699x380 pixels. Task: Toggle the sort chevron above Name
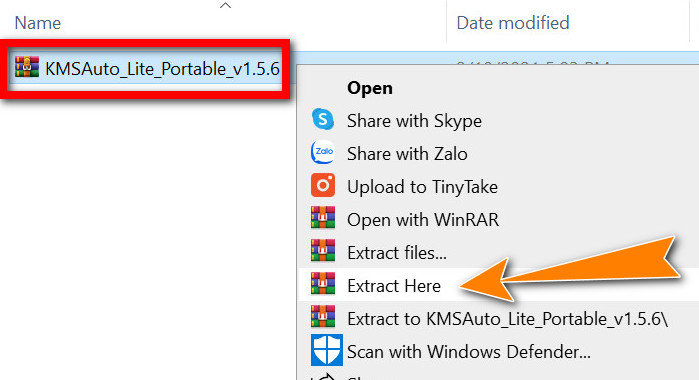coord(226,6)
